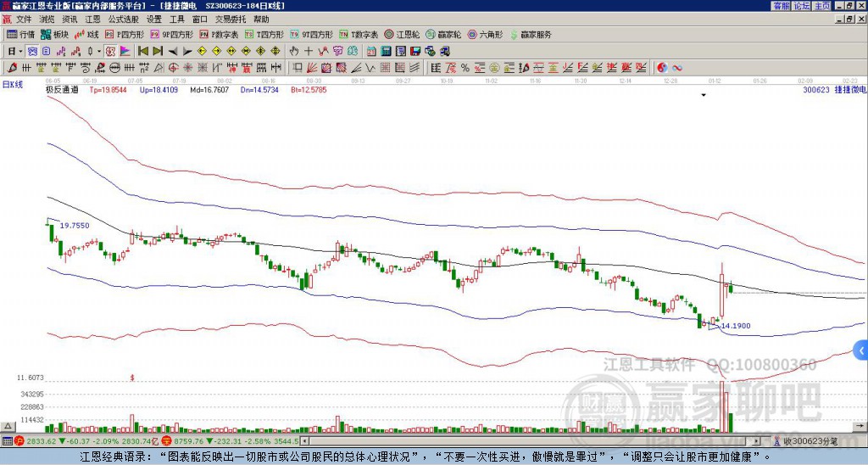
Task: Open the calendar icon
Action: [371, 51]
